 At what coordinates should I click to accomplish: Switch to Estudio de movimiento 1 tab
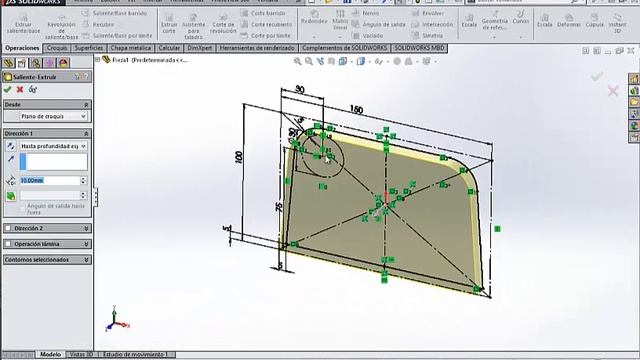coord(136,354)
